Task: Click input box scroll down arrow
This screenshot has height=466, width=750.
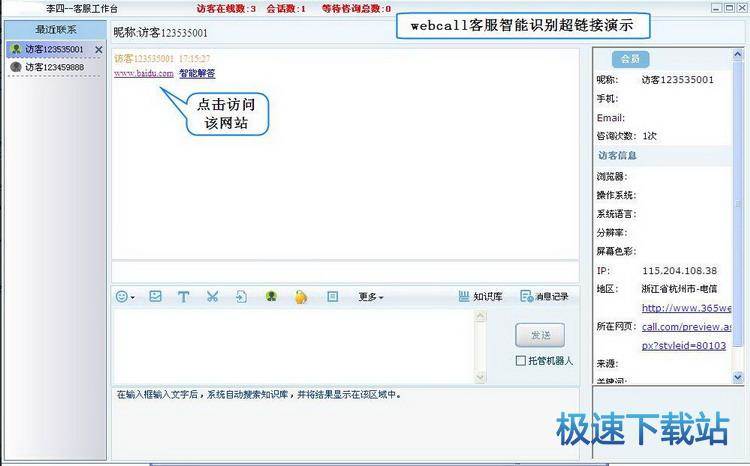Action: tap(480, 377)
